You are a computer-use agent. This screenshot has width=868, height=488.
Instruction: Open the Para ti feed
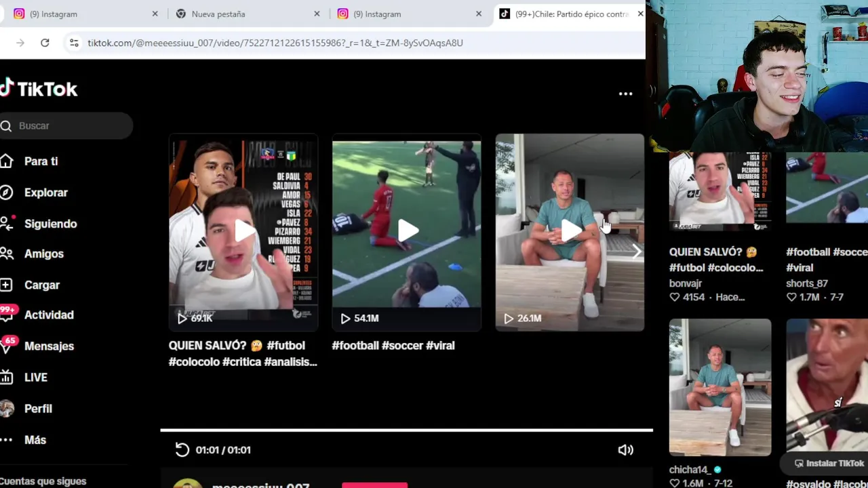coord(41,161)
